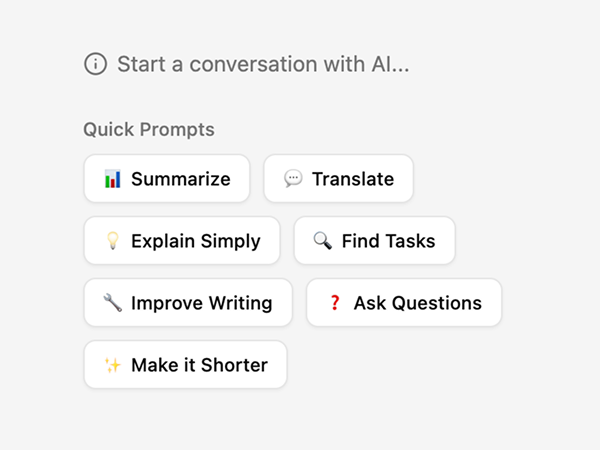Screen dimensions: 600x450
Task: Click the info circle icon
Action: pyautogui.click(x=95, y=65)
